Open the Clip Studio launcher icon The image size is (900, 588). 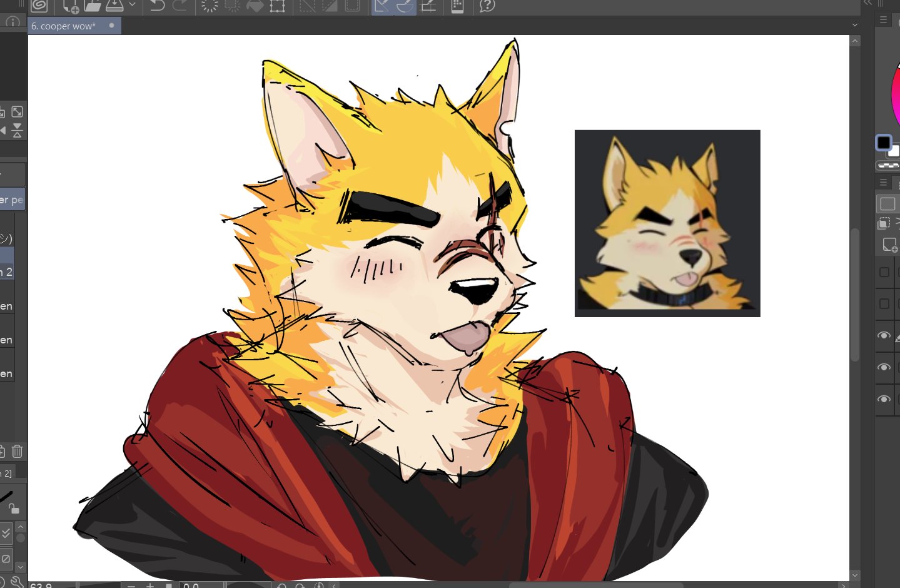click(39, 6)
